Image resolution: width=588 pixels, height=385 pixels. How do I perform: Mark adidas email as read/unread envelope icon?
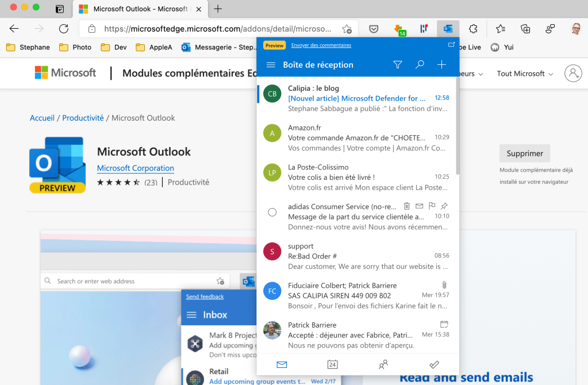[419, 206]
